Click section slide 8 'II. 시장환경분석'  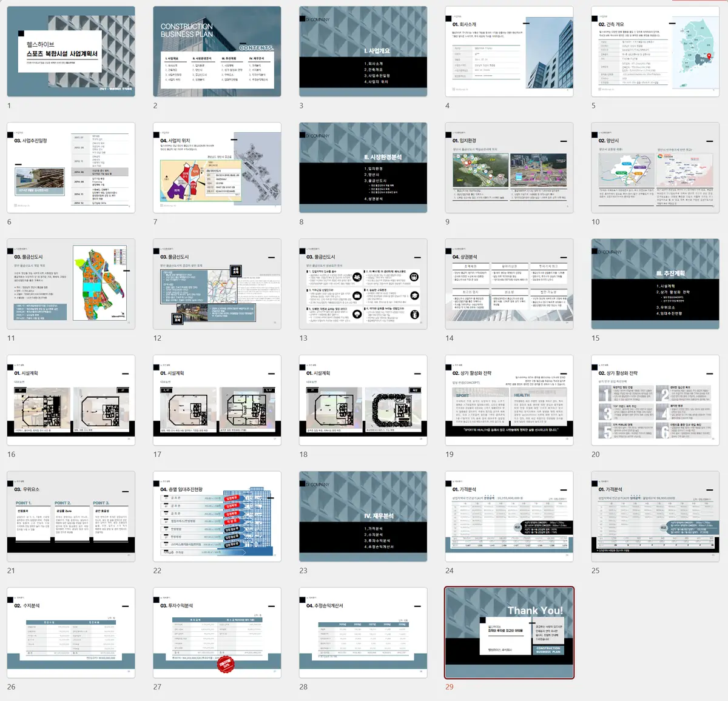(363, 168)
